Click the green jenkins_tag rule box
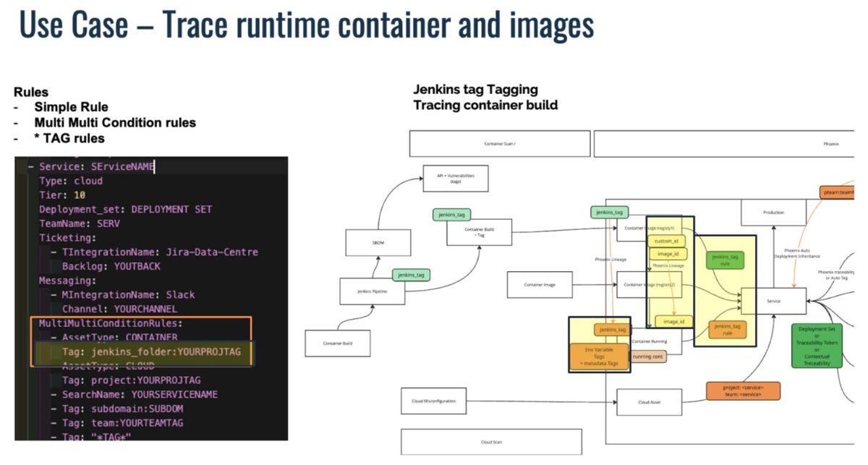 pyautogui.click(x=725, y=260)
